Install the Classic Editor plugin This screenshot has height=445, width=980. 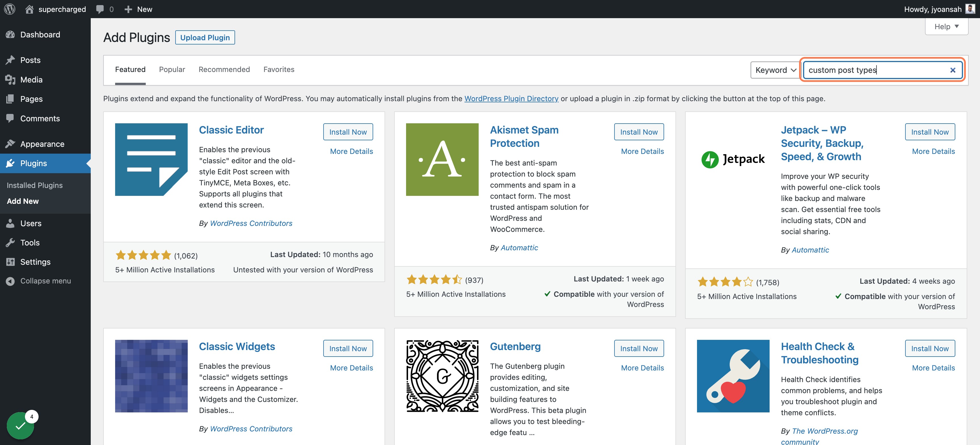(x=348, y=132)
